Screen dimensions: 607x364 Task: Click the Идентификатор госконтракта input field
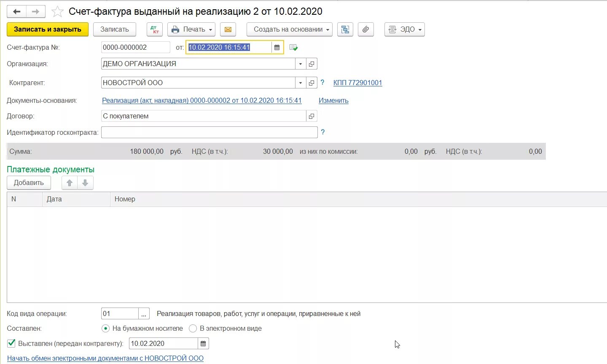tap(209, 132)
